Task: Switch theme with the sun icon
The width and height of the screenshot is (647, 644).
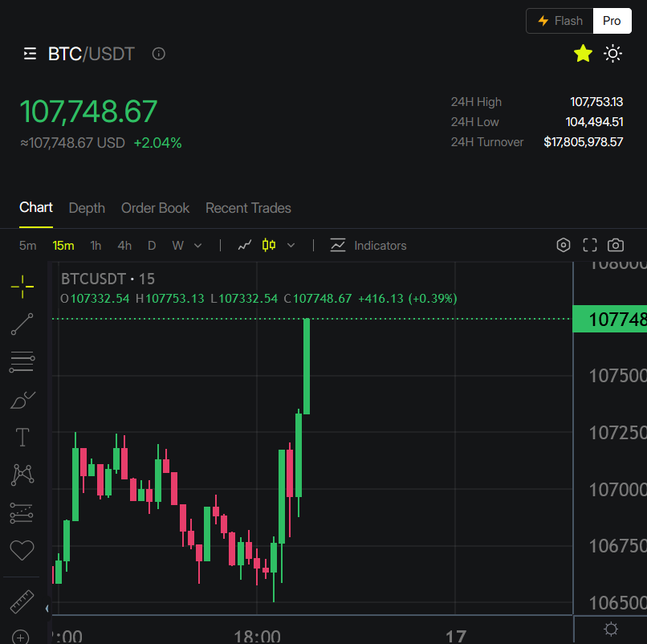Action: [612, 54]
